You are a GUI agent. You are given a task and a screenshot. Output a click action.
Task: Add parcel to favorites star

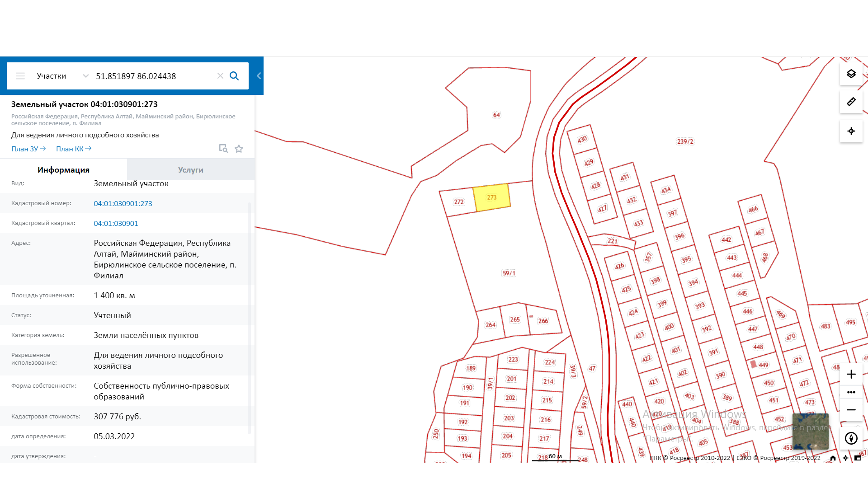tap(239, 149)
